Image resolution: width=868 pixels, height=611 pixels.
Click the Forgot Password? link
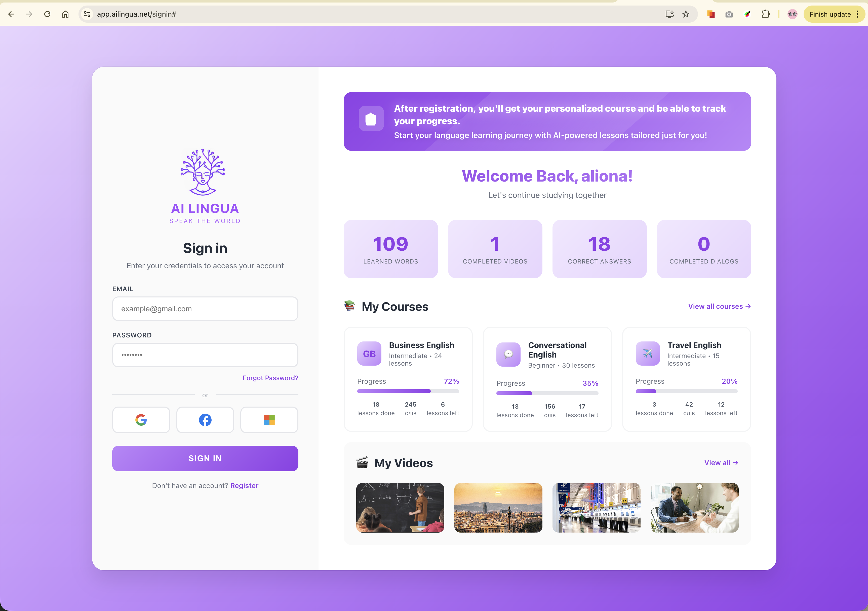[x=270, y=378]
